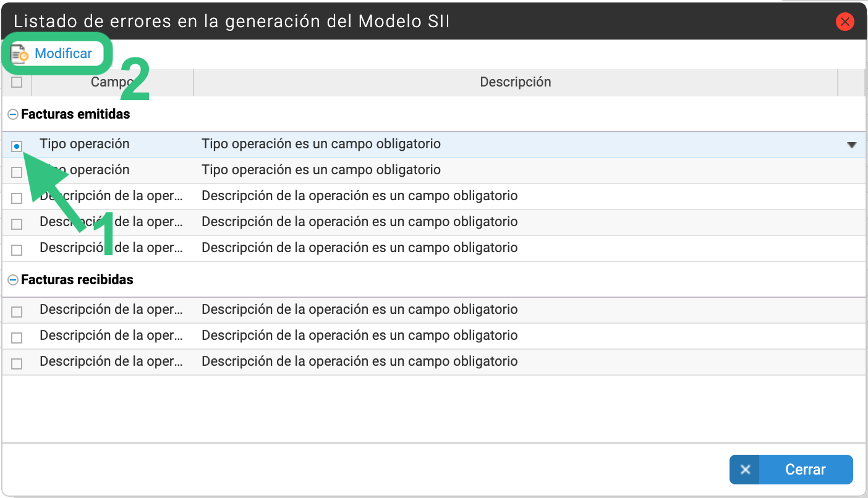Click the X icon on Cerrar button
Screen dimensions: 868x498
click(x=745, y=470)
